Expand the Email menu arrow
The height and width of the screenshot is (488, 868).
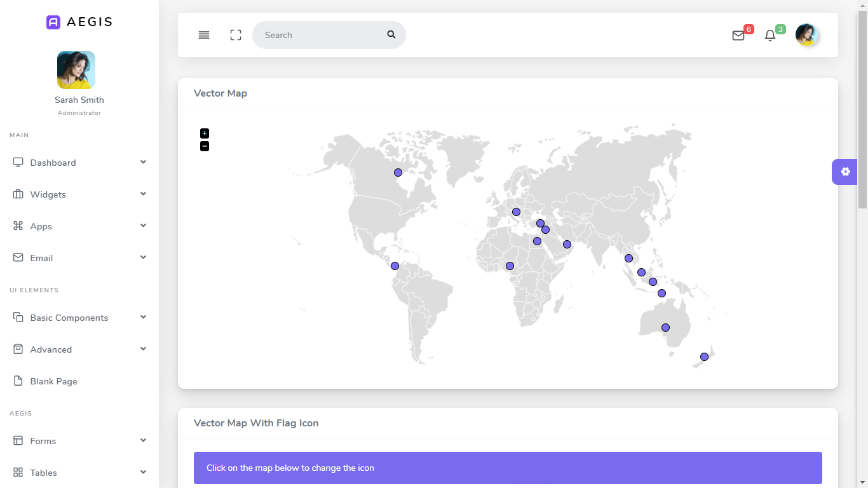point(143,257)
